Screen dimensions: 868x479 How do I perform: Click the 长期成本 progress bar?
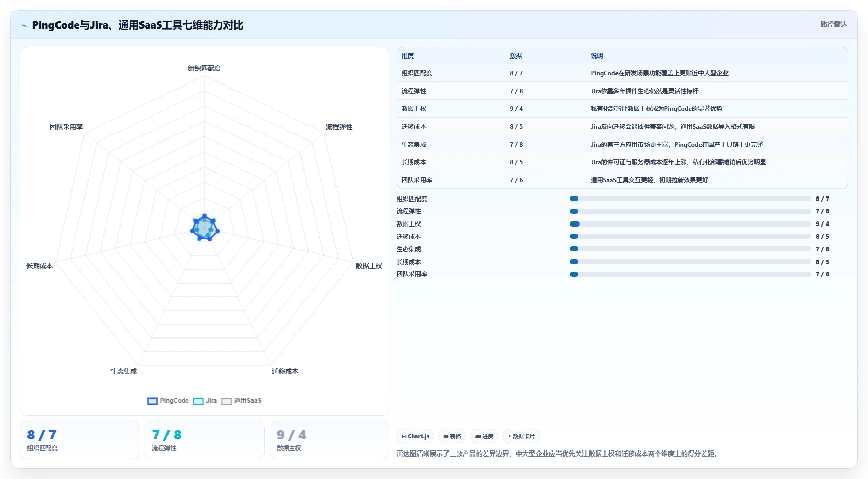coord(690,262)
